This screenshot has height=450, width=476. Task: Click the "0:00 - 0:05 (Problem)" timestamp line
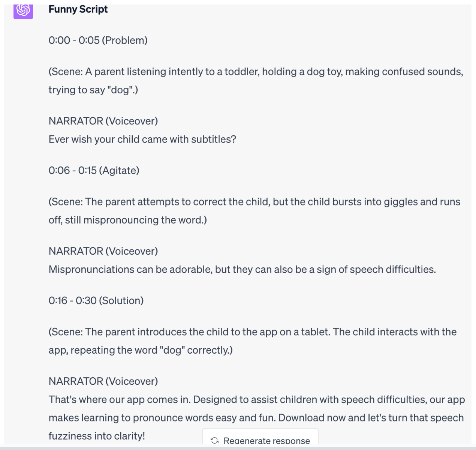(98, 40)
